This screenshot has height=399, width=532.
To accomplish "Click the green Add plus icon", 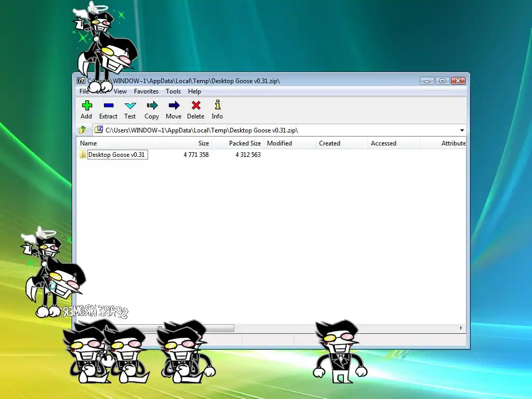I will (87, 105).
